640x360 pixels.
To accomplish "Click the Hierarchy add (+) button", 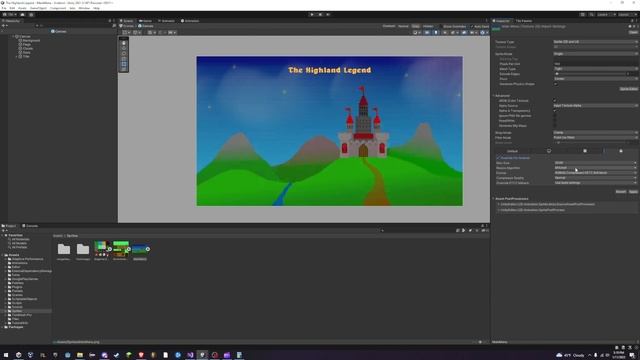I will (3, 25).
